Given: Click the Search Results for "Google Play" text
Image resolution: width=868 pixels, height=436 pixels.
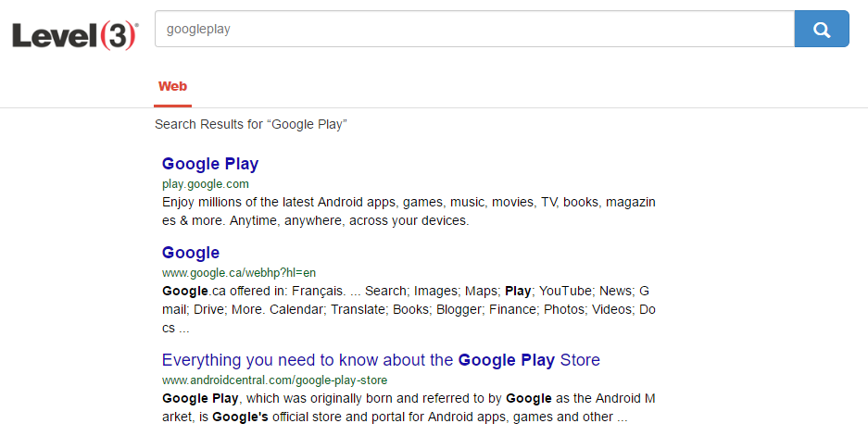Looking at the screenshot, I should point(251,124).
